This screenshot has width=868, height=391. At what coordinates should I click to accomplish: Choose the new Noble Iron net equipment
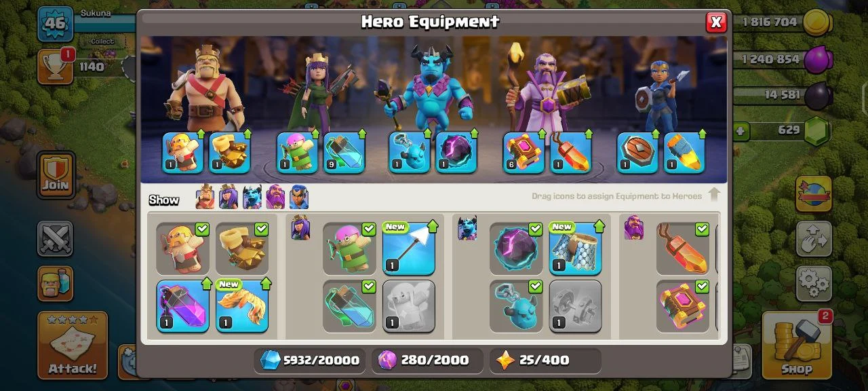point(576,248)
